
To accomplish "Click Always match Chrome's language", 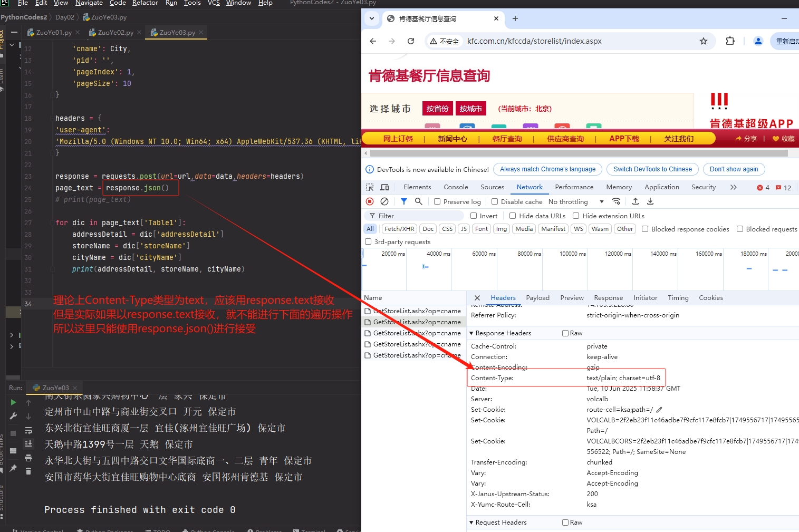I will 547,169.
